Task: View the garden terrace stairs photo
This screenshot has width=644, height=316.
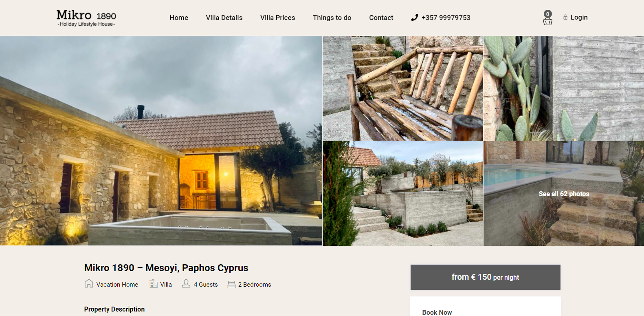Action: [403, 194]
